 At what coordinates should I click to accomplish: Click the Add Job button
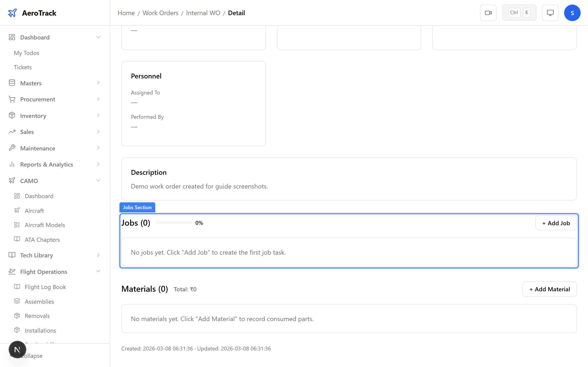[x=556, y=222]
